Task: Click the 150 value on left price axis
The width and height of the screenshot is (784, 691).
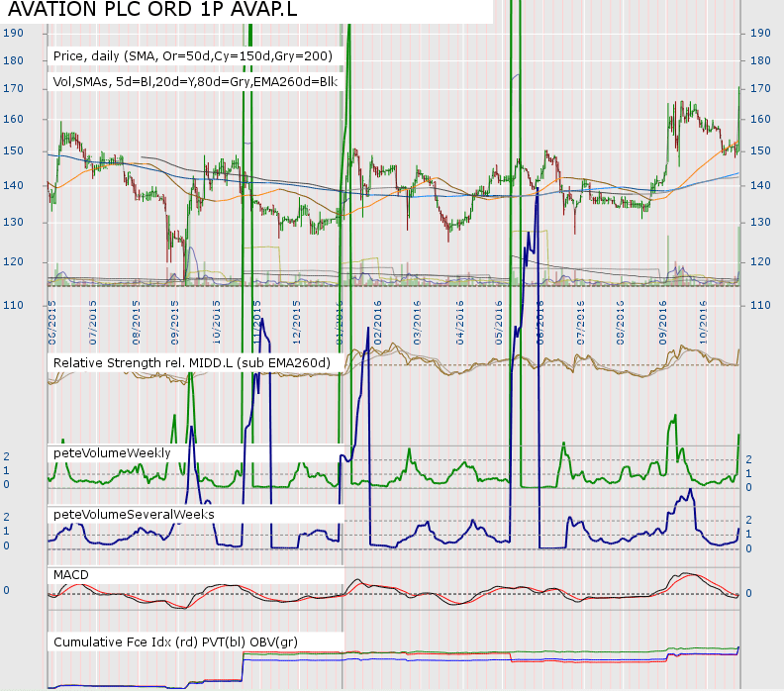Action: pos(13,150)
